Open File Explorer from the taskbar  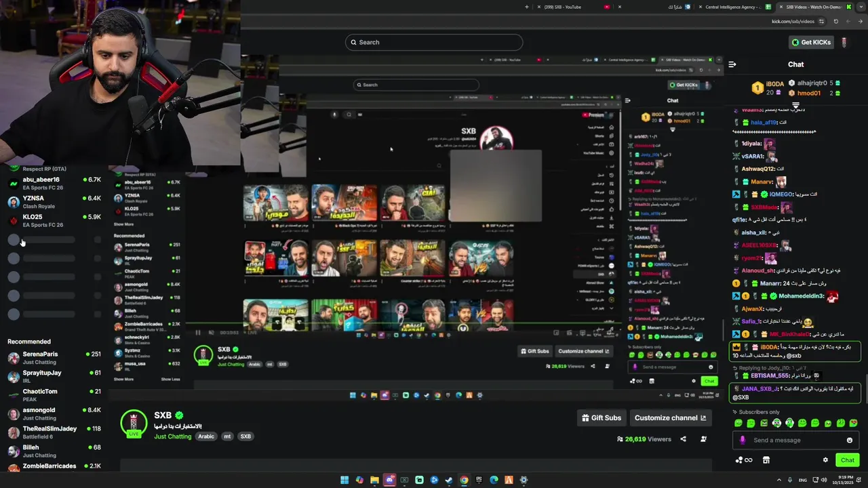(374, 480)
